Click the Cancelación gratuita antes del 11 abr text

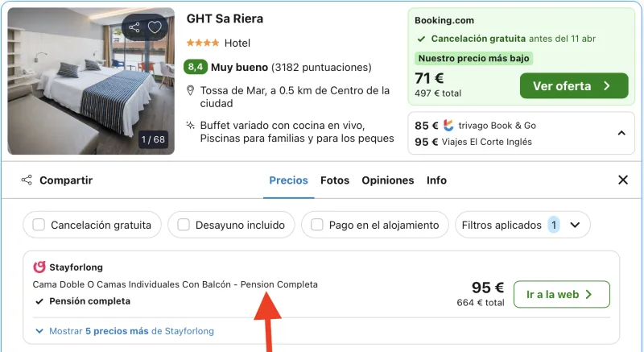(x=513, y=39)
